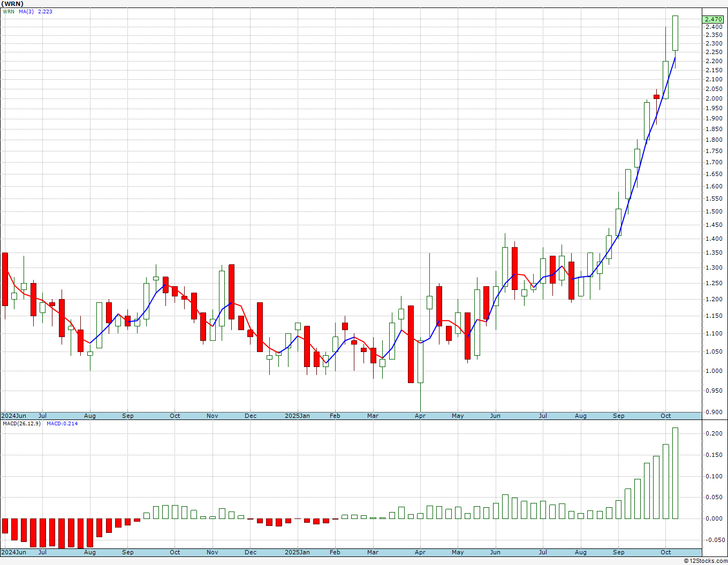
Task: Click the 1.800 price axis value
Action: [714, 140]
